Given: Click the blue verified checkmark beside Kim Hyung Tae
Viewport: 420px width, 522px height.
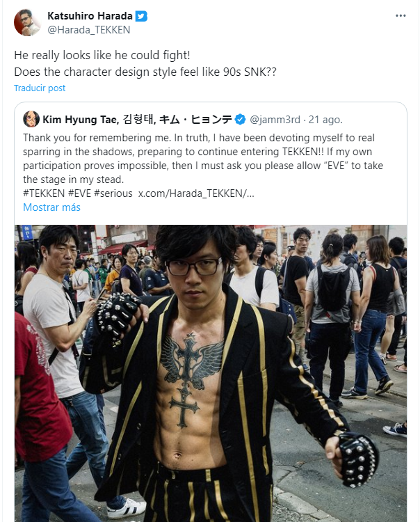Looking at the screenshot, I should tap(240, 120).
